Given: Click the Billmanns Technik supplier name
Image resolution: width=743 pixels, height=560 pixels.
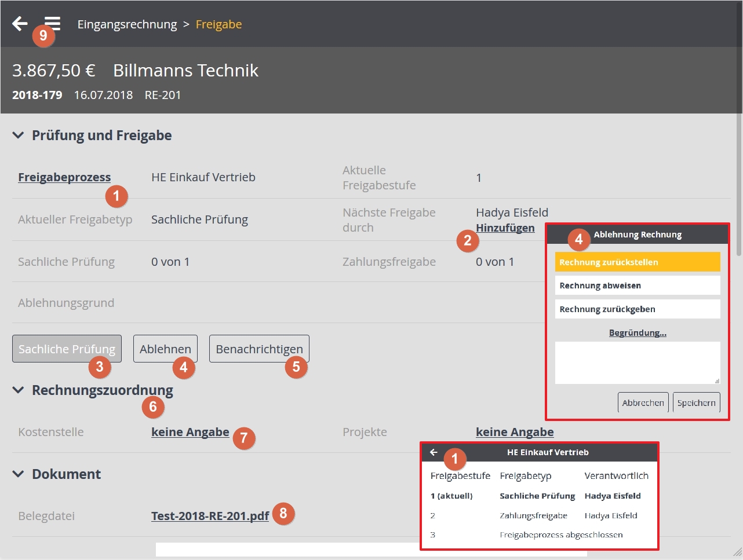Looking at the screenshot, I should pos(185,70).
